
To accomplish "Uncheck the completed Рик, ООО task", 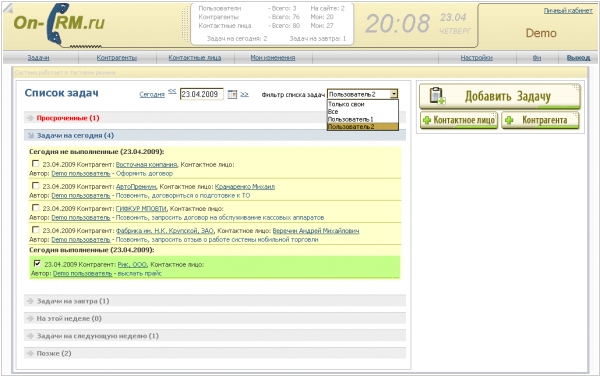I will tap(37, 263).
